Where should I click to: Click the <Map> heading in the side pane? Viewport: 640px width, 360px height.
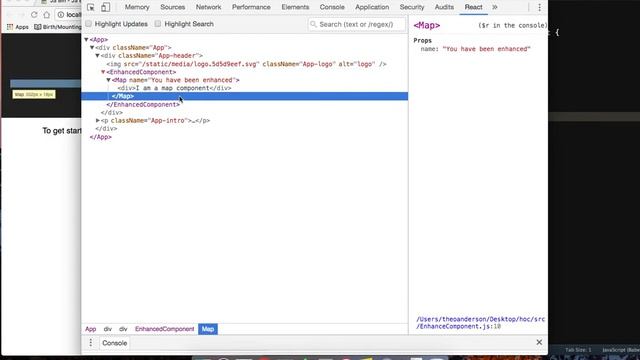click(427, 25)
